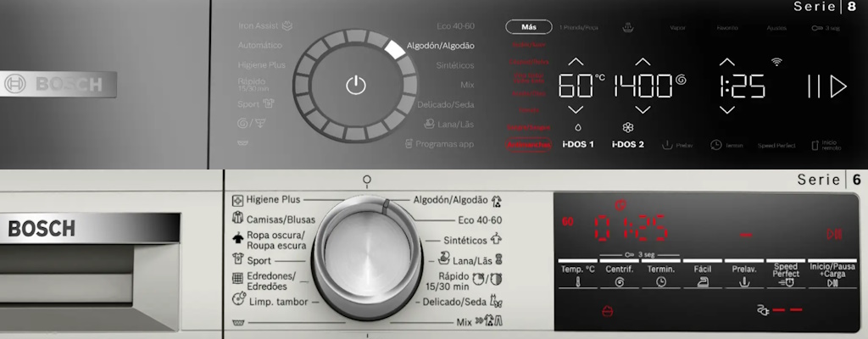This screenshot has height=339, width=868.
Task: Tap the power icon inside Serie 8 ring
Action: pyautogui.click(x=356, y=86)
